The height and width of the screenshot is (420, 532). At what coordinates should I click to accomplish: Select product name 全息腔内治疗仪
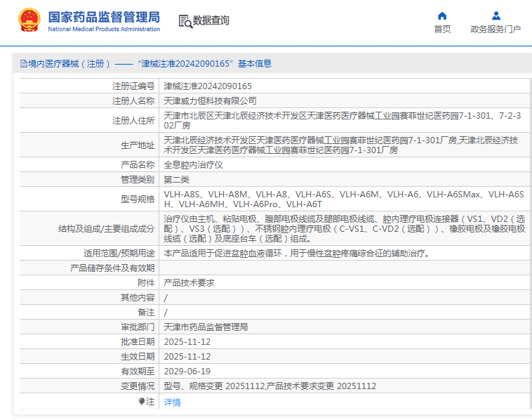(x=194, y=165)
